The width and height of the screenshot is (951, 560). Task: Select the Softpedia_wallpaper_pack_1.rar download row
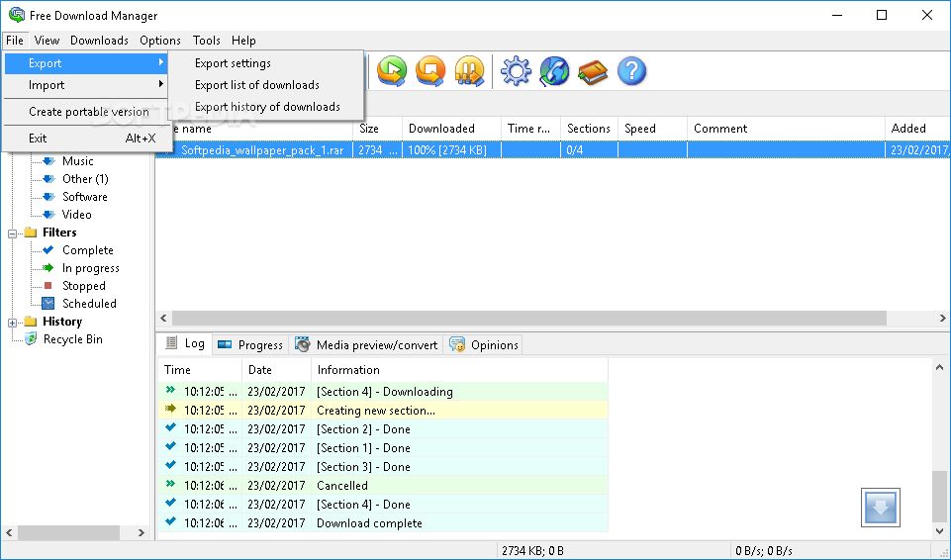553,149
